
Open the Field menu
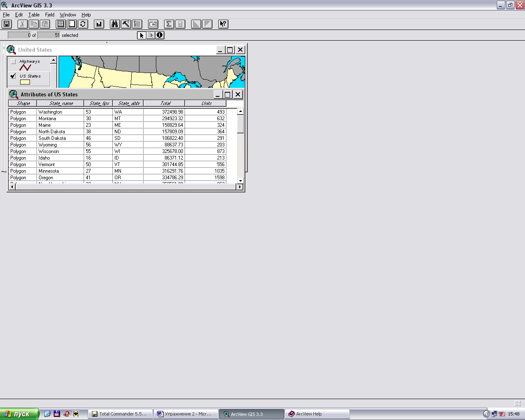tap(50, 15)
